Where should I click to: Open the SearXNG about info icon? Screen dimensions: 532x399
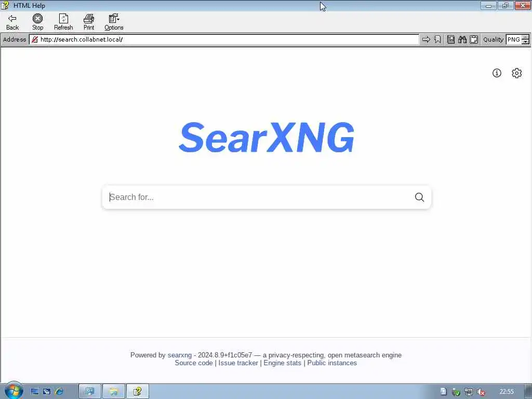[x=497, y=73]
